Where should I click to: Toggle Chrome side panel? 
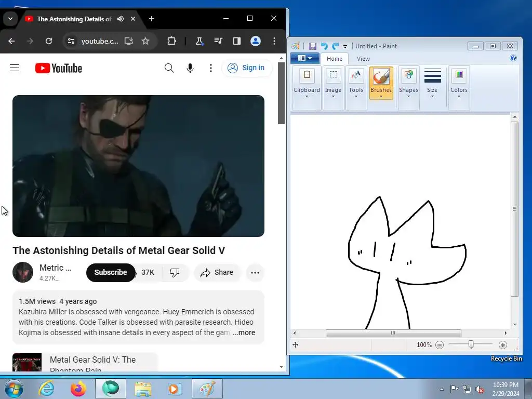[x=237, y=41]
